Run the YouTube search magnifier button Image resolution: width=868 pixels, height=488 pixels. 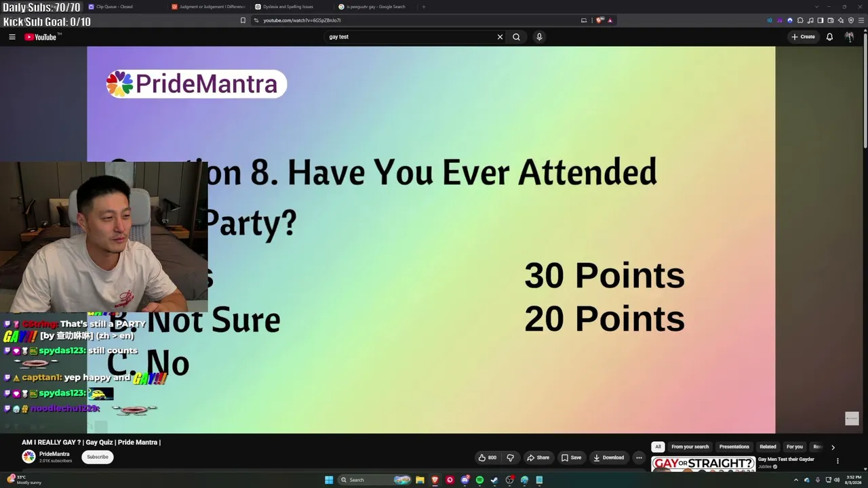point(516,37)
